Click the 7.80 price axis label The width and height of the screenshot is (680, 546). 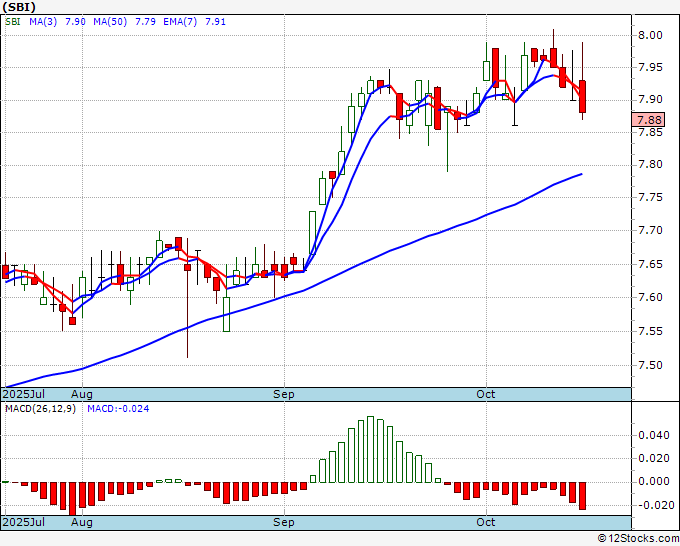650,165
